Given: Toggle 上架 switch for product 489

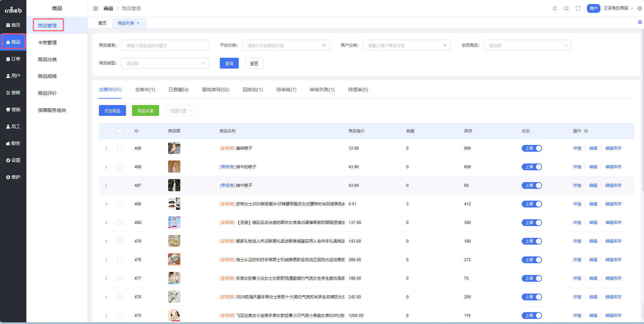Looking at the screenshot, I should pyautogui.click(x=532, y=148).
